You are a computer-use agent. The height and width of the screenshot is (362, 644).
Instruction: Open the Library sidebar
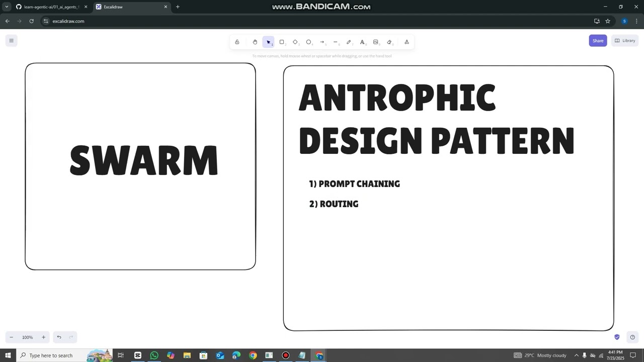click(625, 41)
